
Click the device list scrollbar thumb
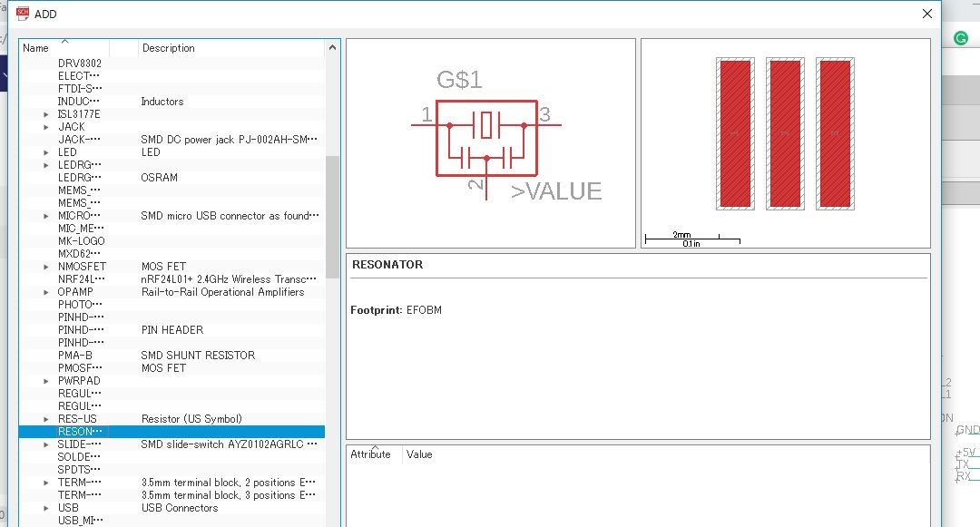[x=332, y=217]
